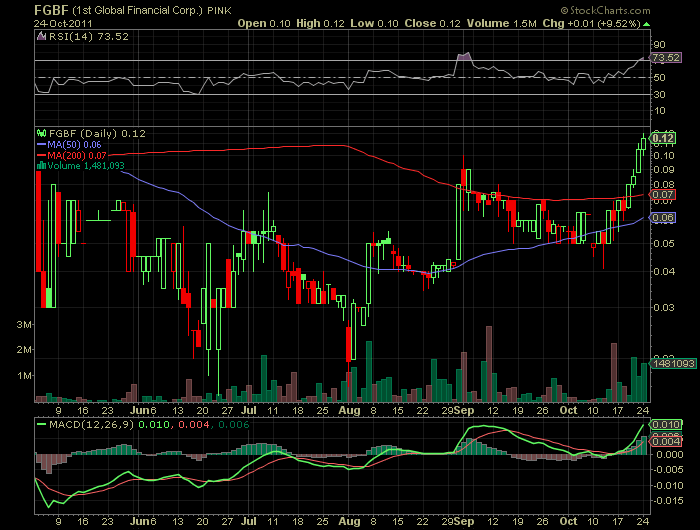Click the StockCharts.com watermark text
This screenshot has width=700, height=530.
[x=605, y=10]
